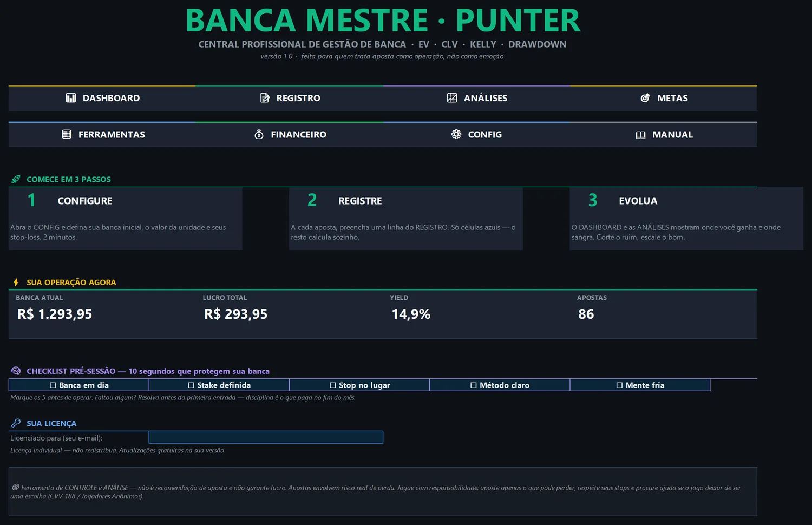
Task: Click the rocket icon beside Comece em 3 Passos
Action: 16,179
